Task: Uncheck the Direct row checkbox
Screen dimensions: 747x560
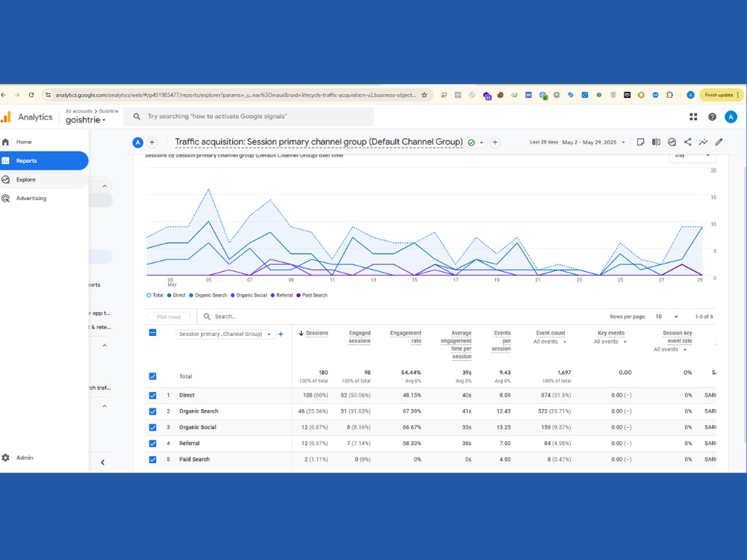Action: tap(152, 395)
